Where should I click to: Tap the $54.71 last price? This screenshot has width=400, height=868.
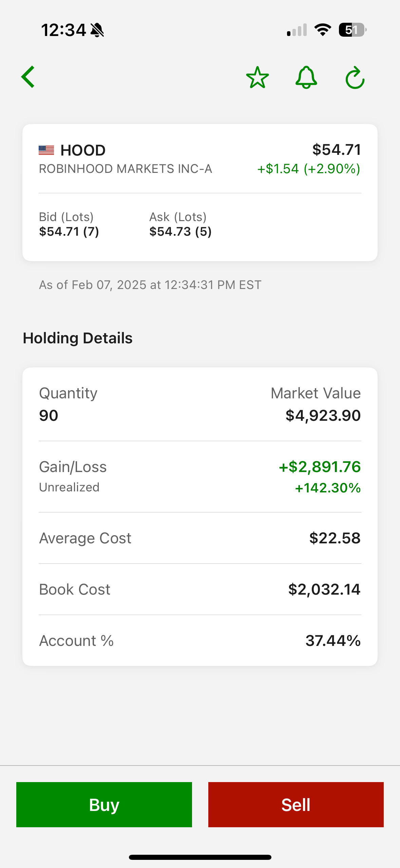coord(336,150)
